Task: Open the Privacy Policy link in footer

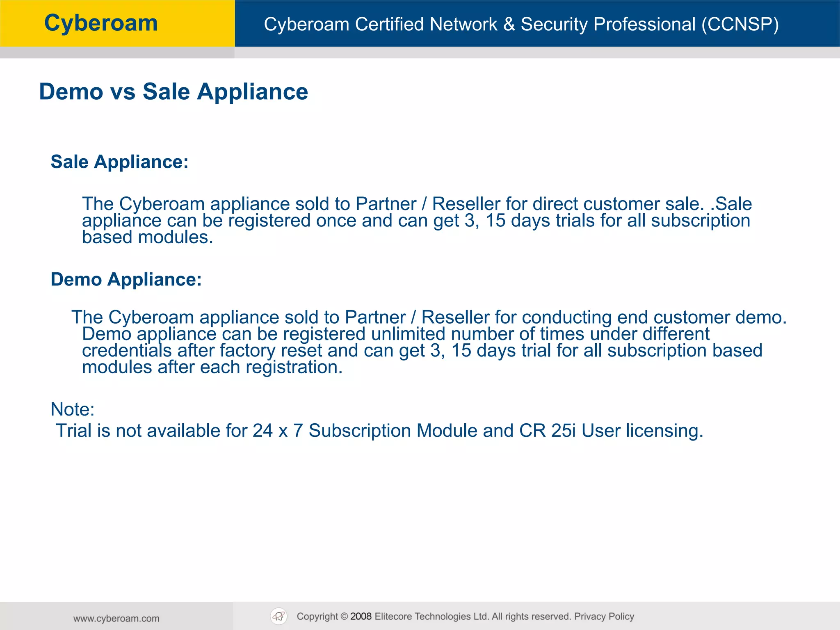Action: [604, 616]
